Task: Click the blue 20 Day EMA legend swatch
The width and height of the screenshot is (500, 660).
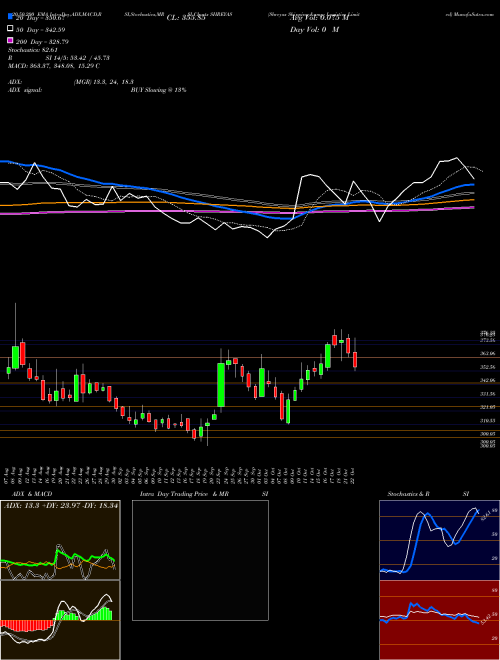Action: (x=10, y=16)
